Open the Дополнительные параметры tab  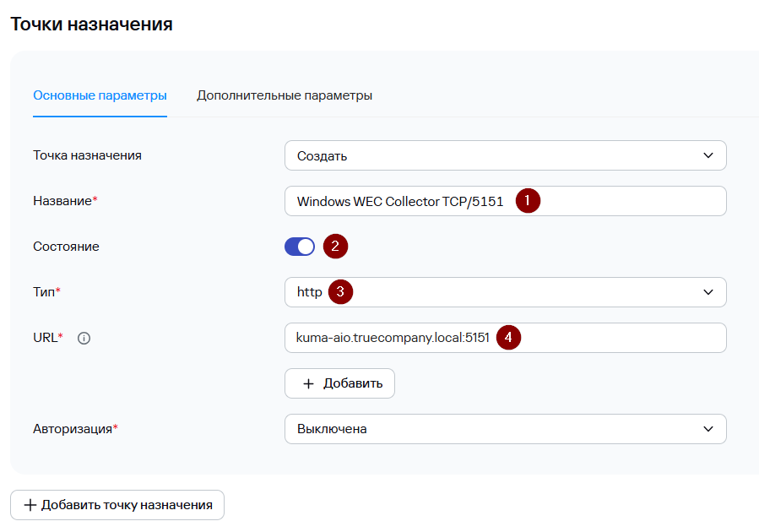point(285,95)
